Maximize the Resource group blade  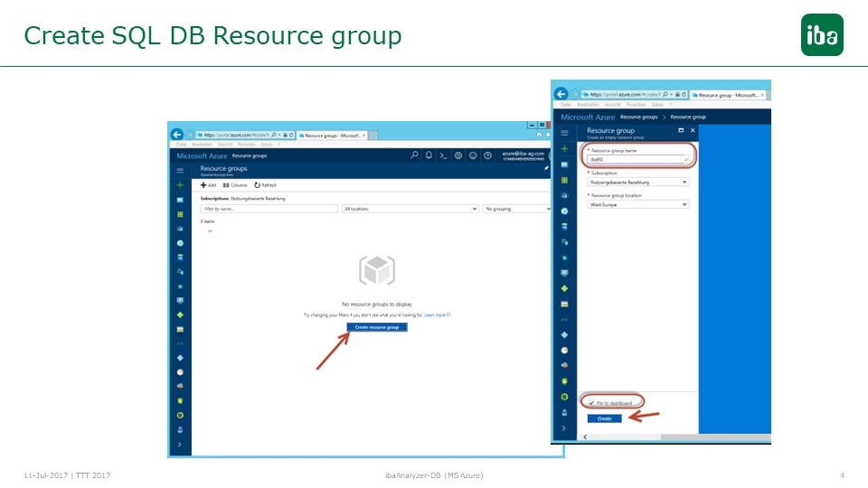[681, 130]
